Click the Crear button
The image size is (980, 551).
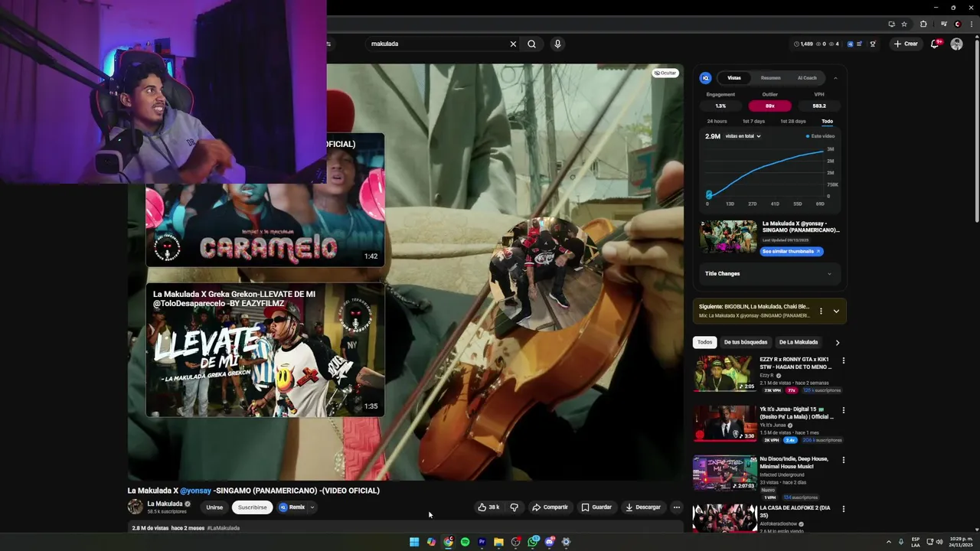click(x=906, y=44)
